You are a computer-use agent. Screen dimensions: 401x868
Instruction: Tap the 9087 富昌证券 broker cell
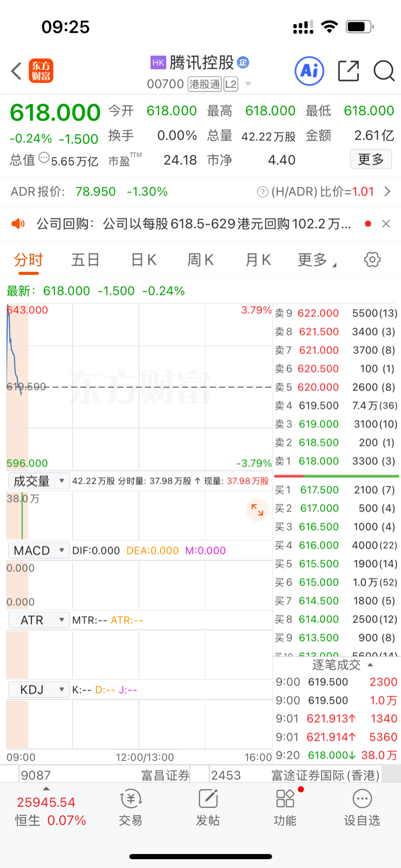click(x=104, y=775)
